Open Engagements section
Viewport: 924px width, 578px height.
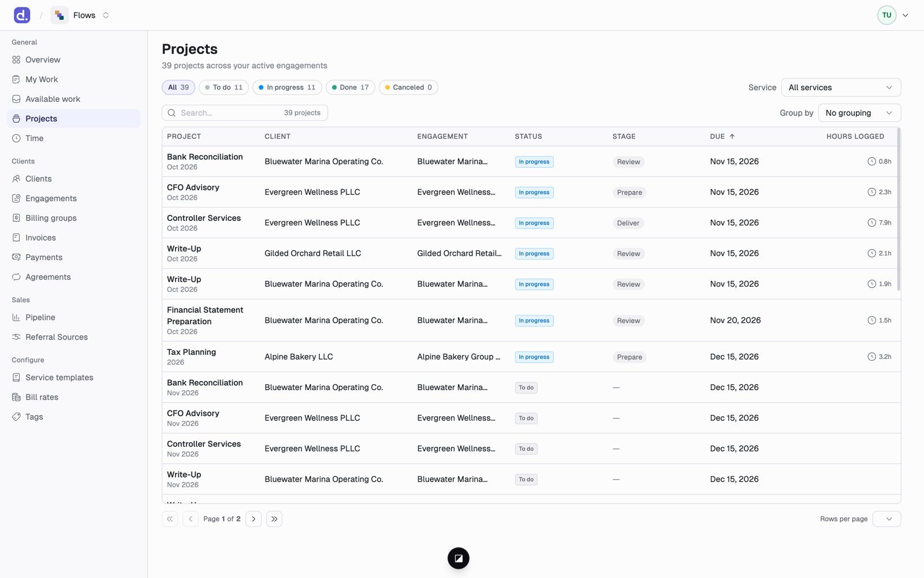74,198
